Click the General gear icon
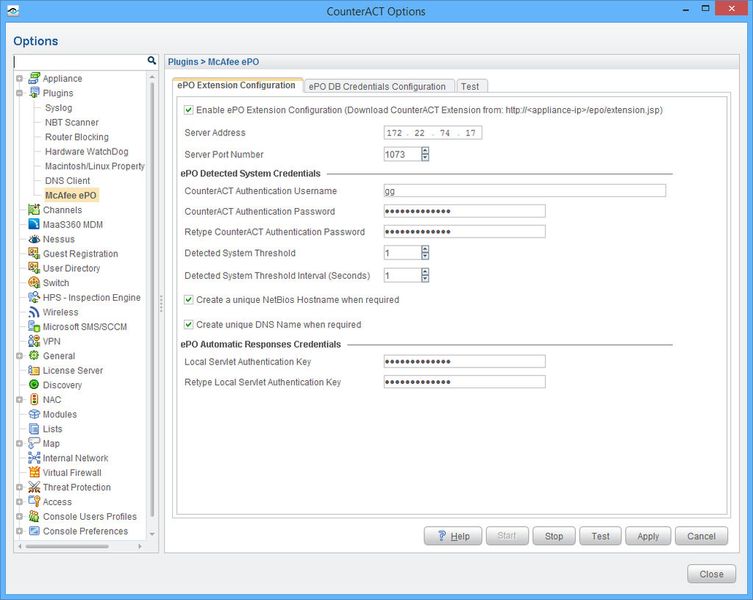The image size is (753, 600). coord(34,355)
